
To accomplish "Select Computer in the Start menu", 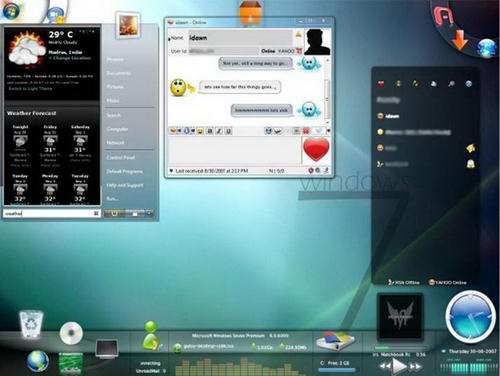I will (117, 129).
